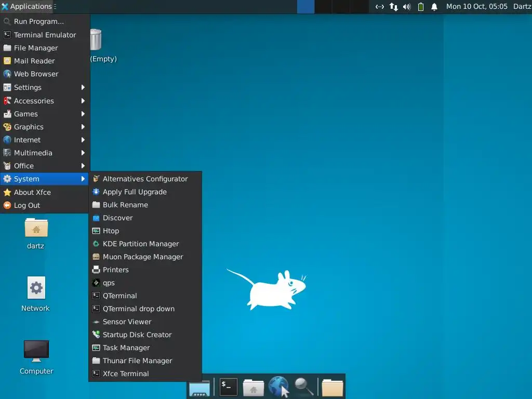Open About Xfce menu entry
The width and height of the screenshot is (532, 399).
(45, 192)
